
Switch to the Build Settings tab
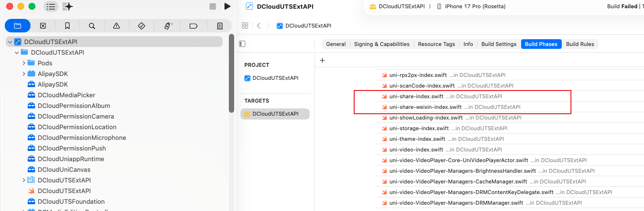click(x=499, y=44)
